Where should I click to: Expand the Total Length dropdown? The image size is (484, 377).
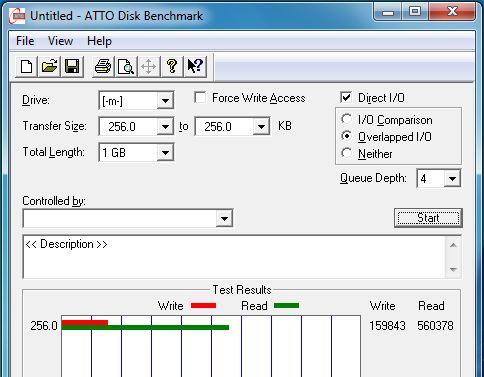point(165,153)
